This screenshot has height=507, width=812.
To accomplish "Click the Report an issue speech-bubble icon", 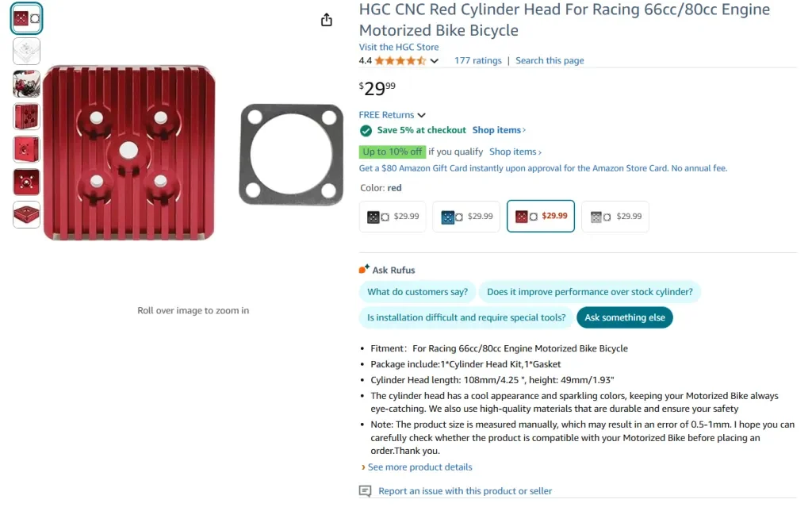I will (x=365, y=491).
